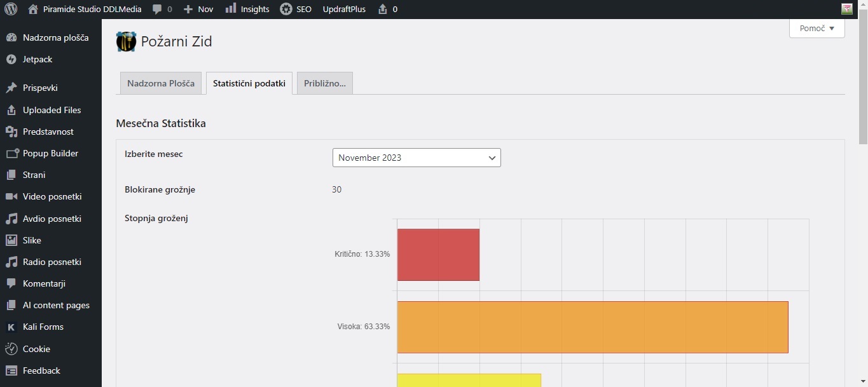
Task: Open Radio posnetki in the sidebar
Action: pos(51,262)
